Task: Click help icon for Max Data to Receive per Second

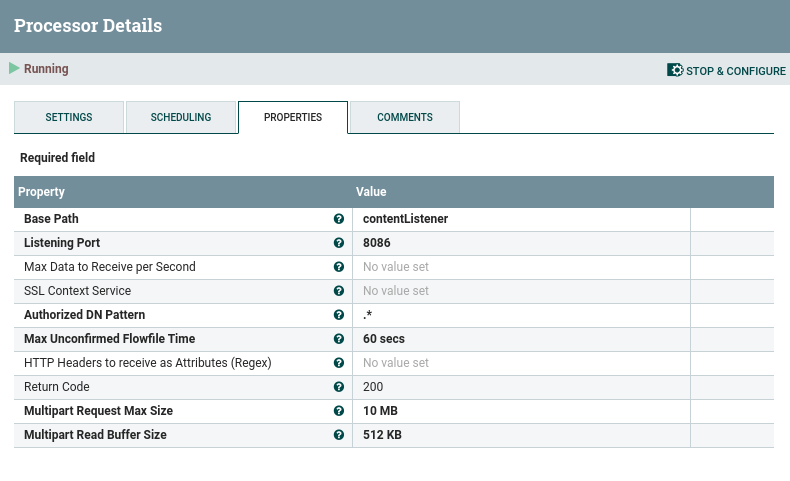Action: point(339,267)
